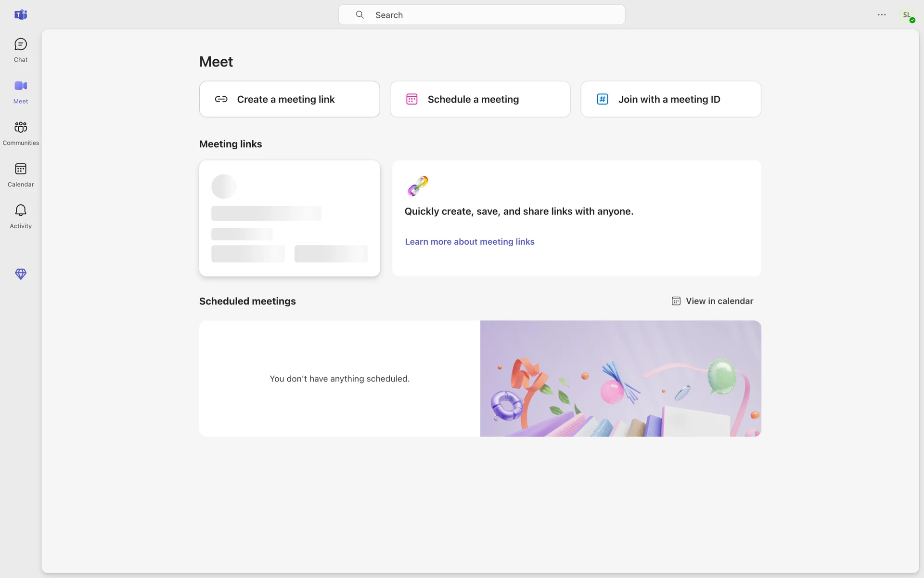Image resolution: width=924 pixels, height=578 pixels.
Task: Click the colorful chain link illustration
Action: [418, 186]
